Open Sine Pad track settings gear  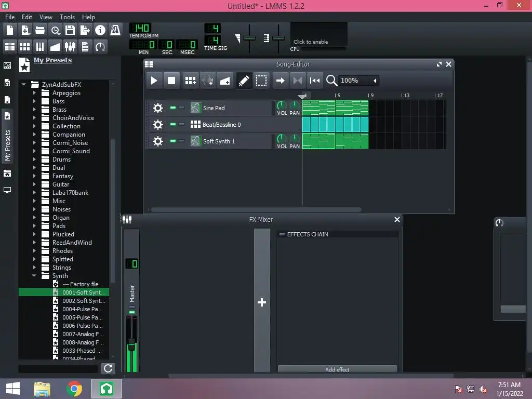(158, 108)
